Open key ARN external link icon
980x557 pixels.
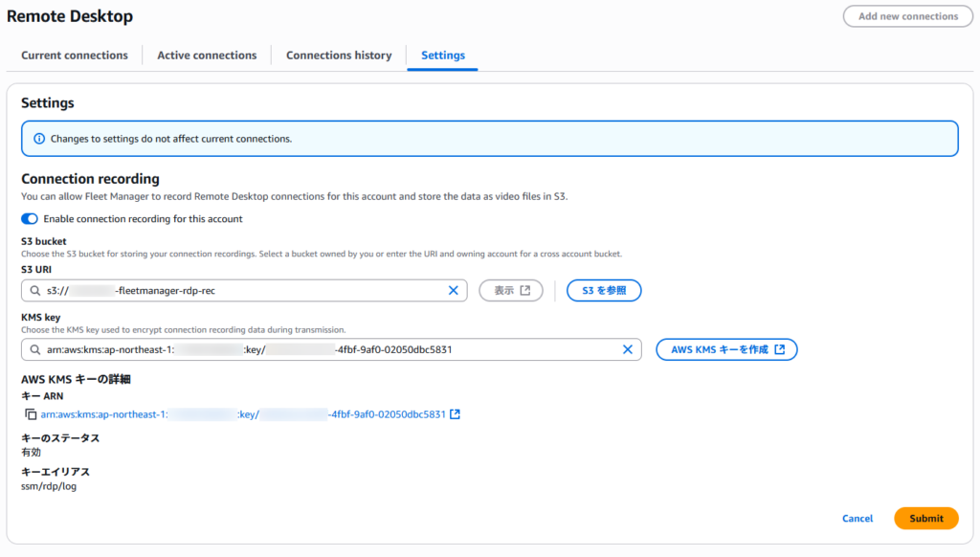(456, 414)
